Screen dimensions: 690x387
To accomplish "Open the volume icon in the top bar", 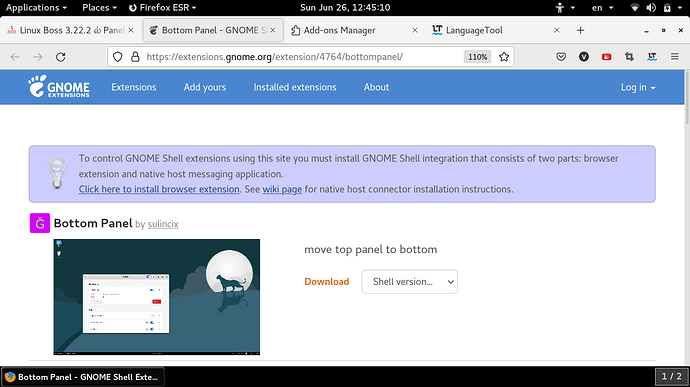I will point(651,7).
